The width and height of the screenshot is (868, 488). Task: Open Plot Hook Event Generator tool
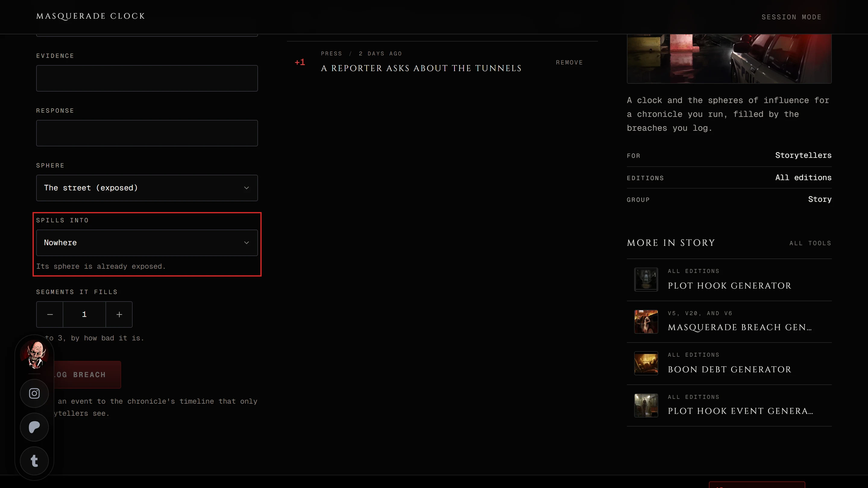pos(729,405)
